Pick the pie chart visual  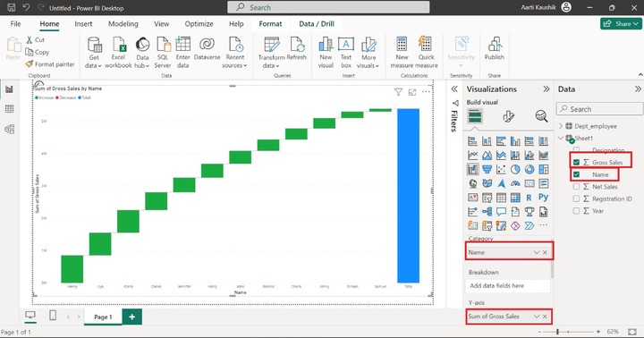tap(515, 169)
